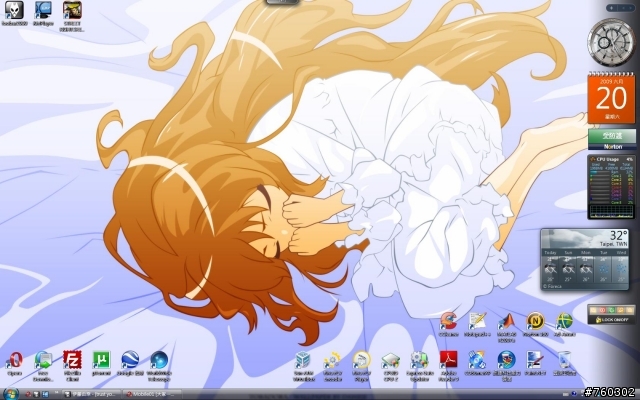Click the LOCK ON/OFF gadget button
Viewport: 640px width, 400px height.
tap(611, 320)
